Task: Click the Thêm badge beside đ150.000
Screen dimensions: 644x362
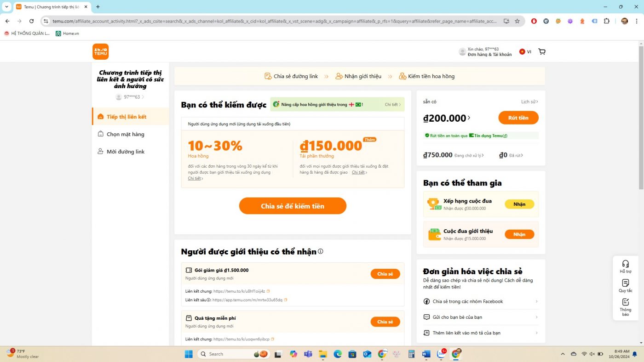Action: [369, 139]
